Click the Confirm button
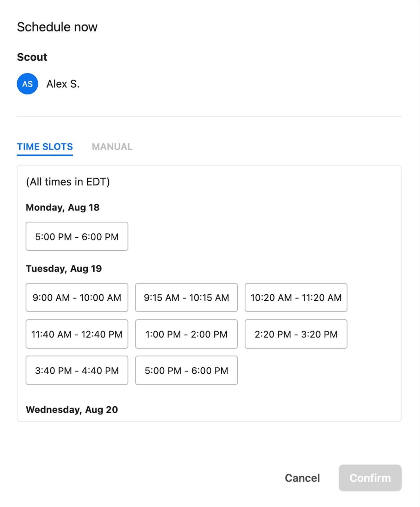Screen dimensions: 420x507 (x=370, y=478)
